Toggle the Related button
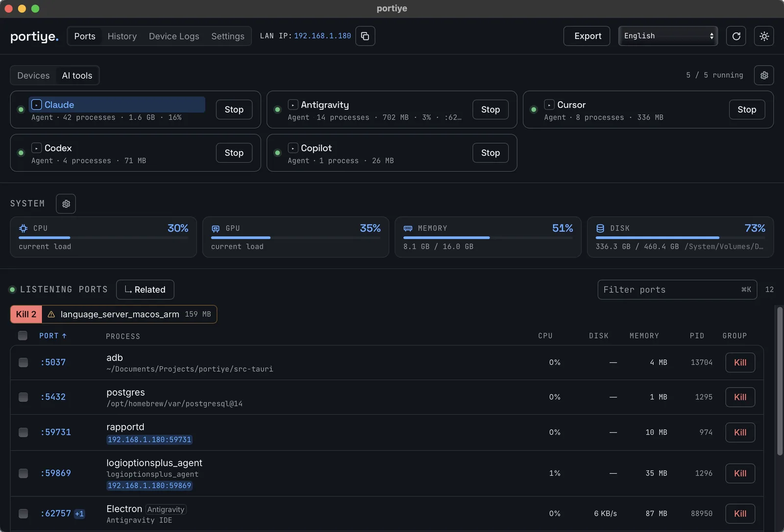 pos(145,290)
